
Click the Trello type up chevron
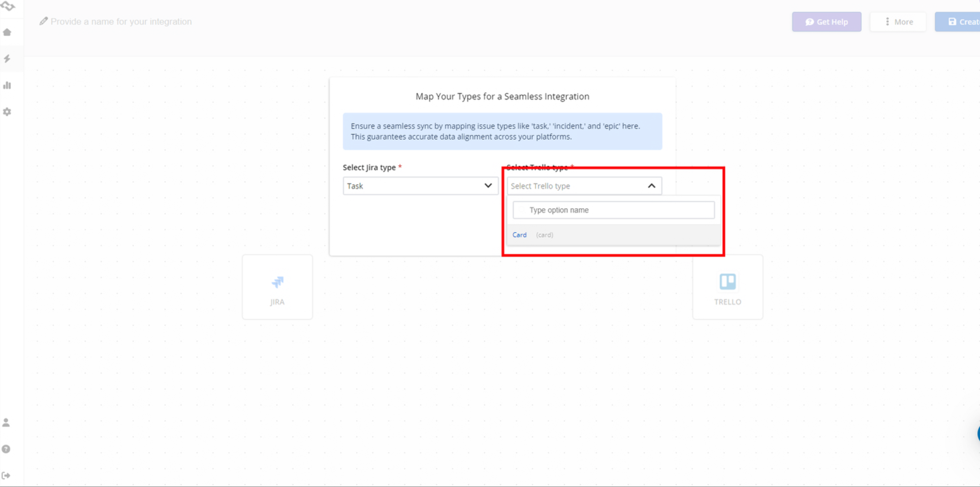click(652, 186)
